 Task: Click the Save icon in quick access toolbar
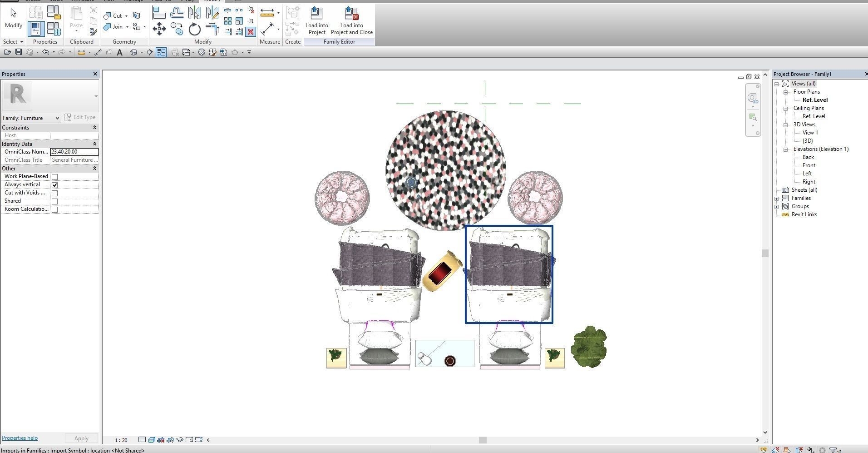tap(19, 52)
